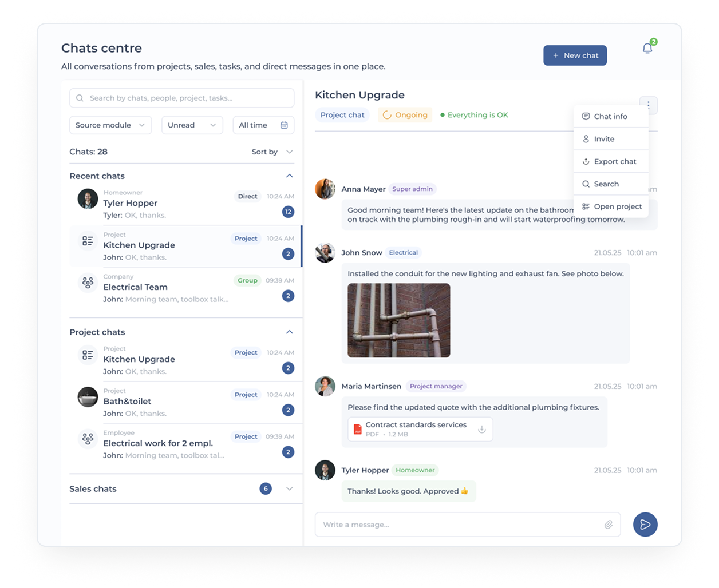Open the conduit pipes photo
The width and height of the screenshot is (719, 588).
click(399, 320)
